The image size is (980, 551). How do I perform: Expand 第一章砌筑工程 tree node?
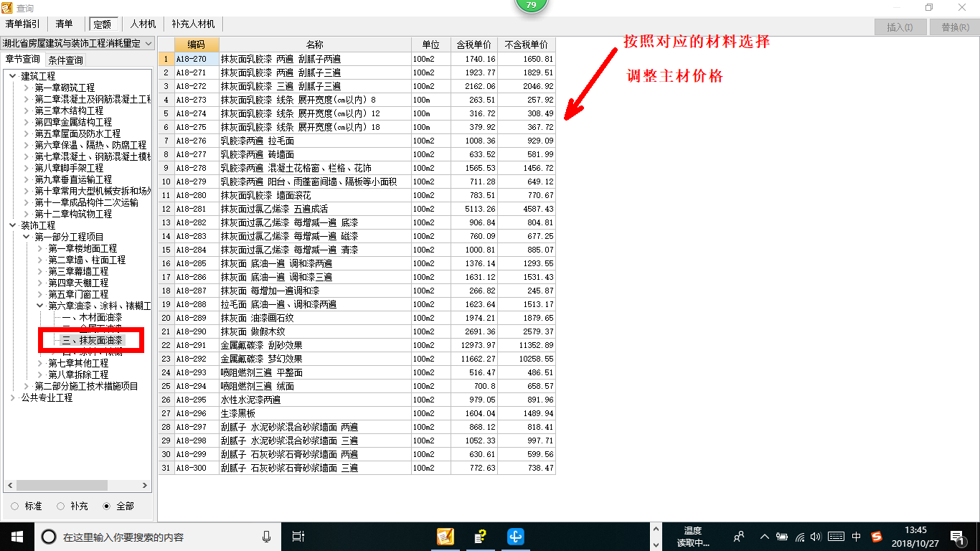click(x=26, y=88)
